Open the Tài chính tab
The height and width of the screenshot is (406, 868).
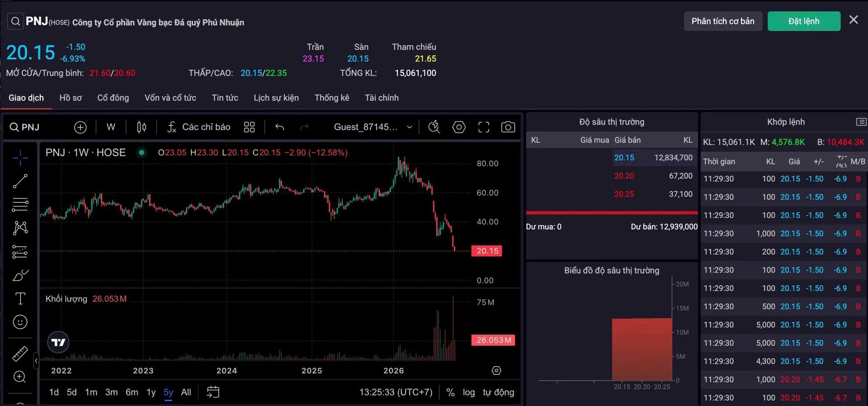[x=382, y=98]
